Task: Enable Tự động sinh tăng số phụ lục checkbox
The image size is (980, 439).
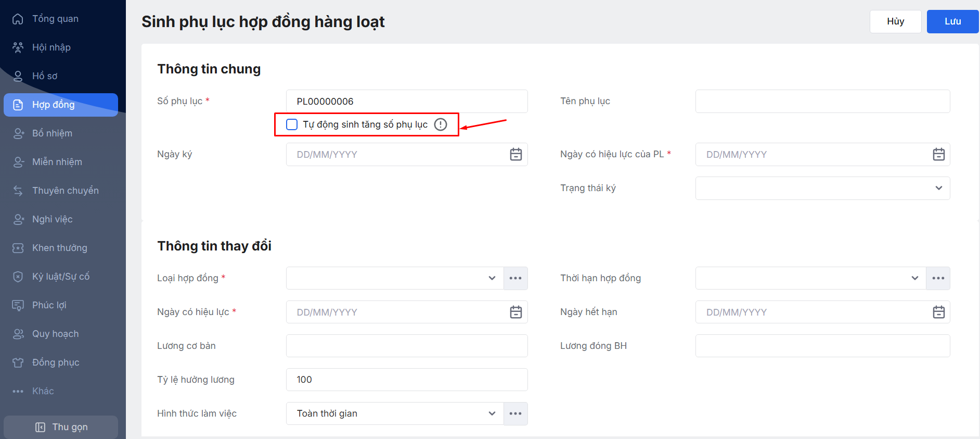Action: 292,124
